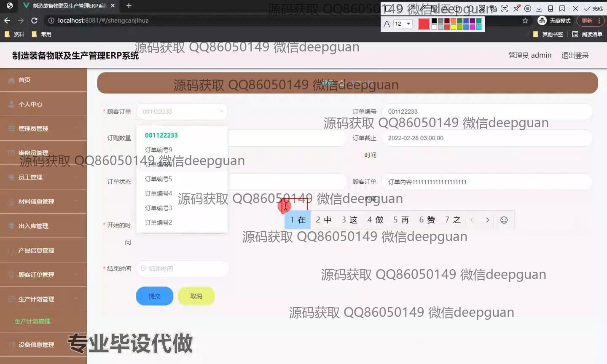Viewport: 607px width, 364px height.
Task: Select the pen drawing tool
Action: click(423, 8)
